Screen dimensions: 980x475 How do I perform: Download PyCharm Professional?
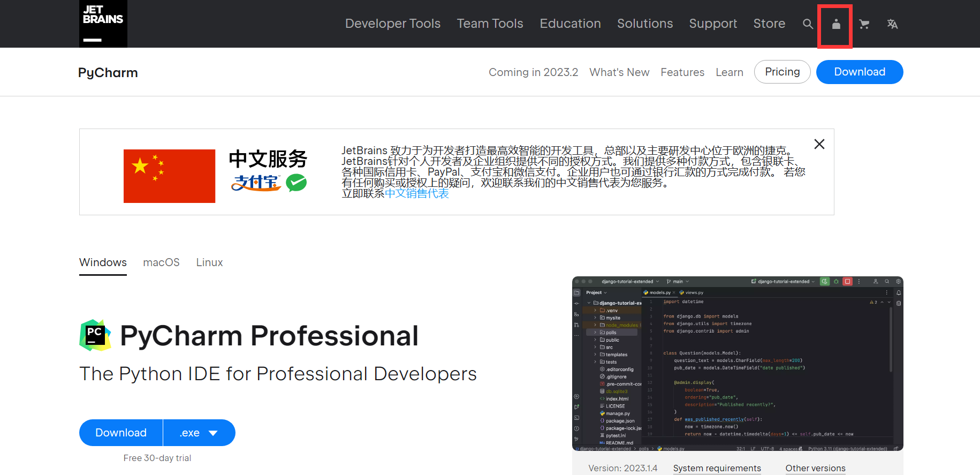coord(121,433)
